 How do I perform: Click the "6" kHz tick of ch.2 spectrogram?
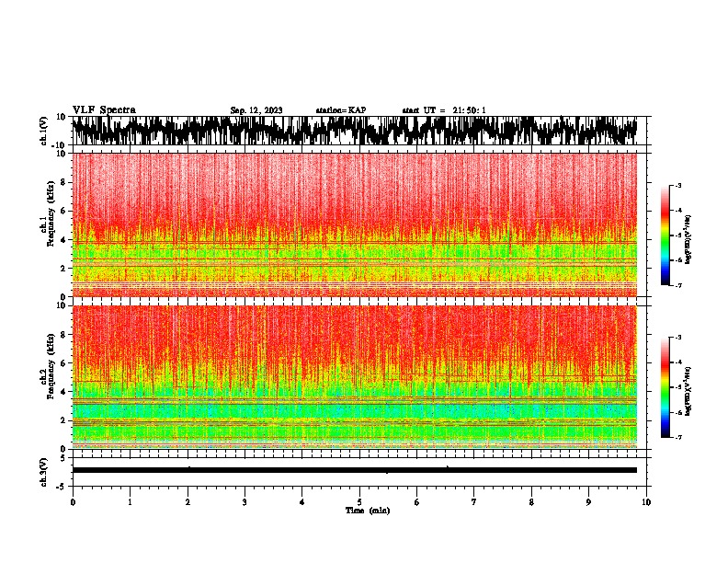64,362
